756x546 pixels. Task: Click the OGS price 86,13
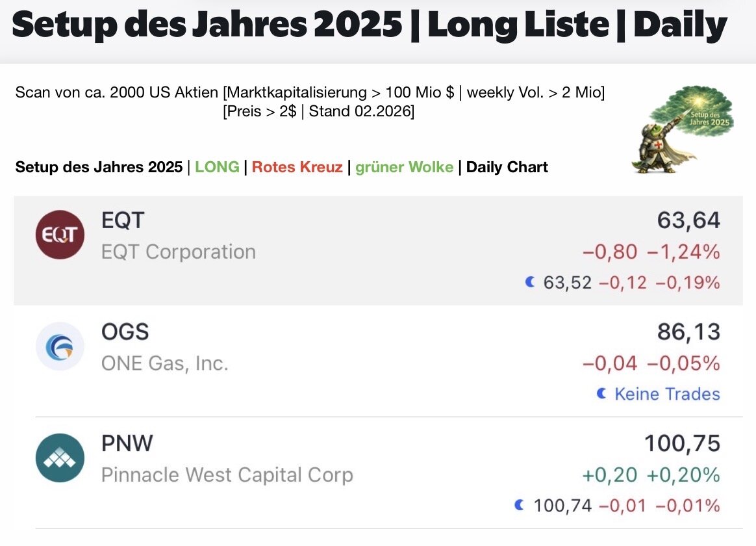point(688,332)
